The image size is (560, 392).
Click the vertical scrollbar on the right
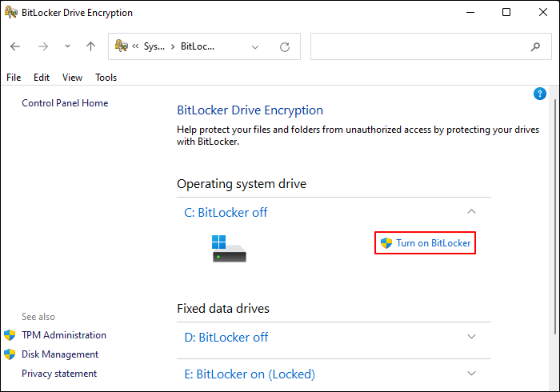tap(554, 217)
